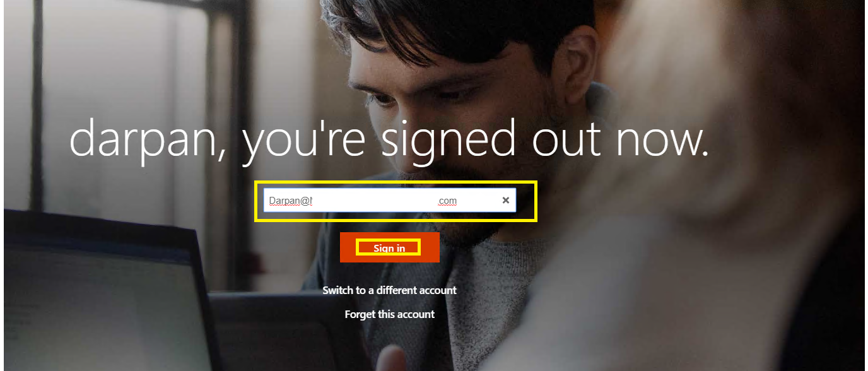
Task: Click the word "Forget" in the bottom link
Action: pyautogui.click(x=360, y=314)
